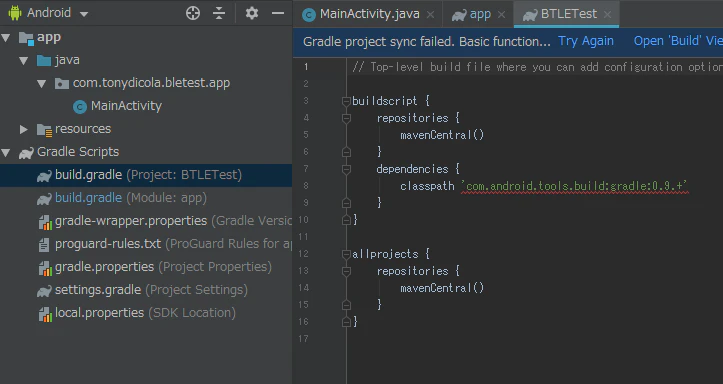Click the Top-level build file comment line
723x384 pixels.
point(537,67)
